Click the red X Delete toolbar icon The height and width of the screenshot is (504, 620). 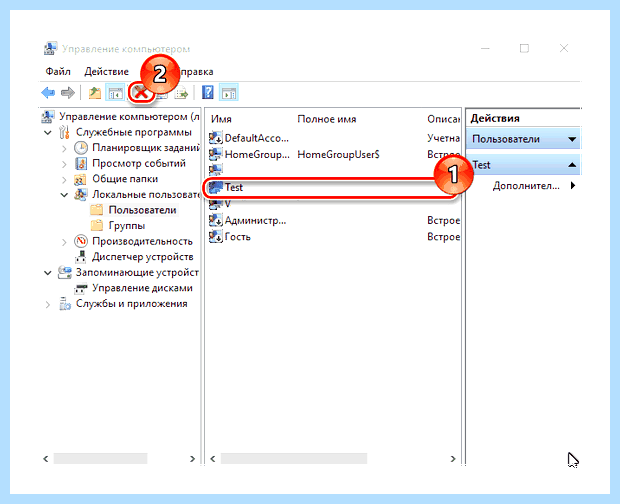tap(141, 93)
